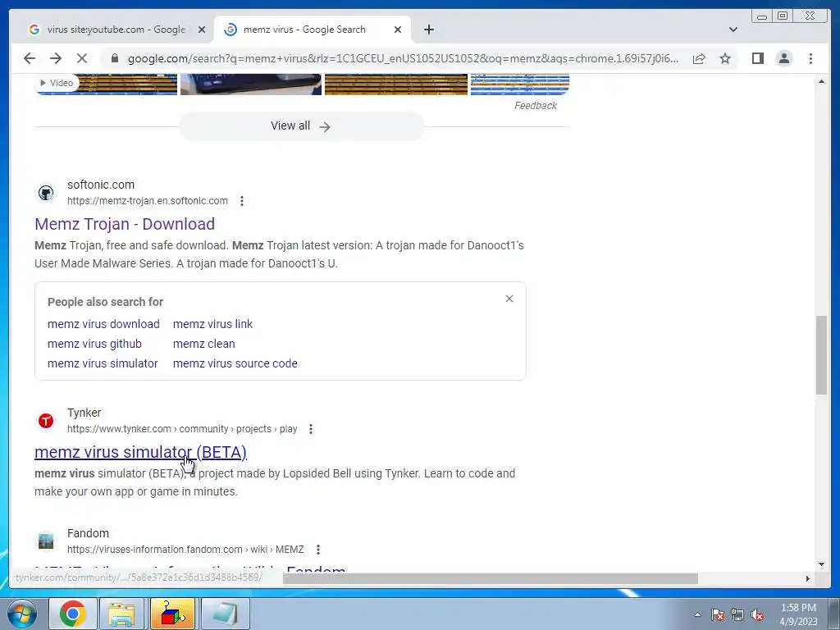Viewport: 840px width, 630px height.
Task: Open a new tab with plus button
Action: coord(428,30)
